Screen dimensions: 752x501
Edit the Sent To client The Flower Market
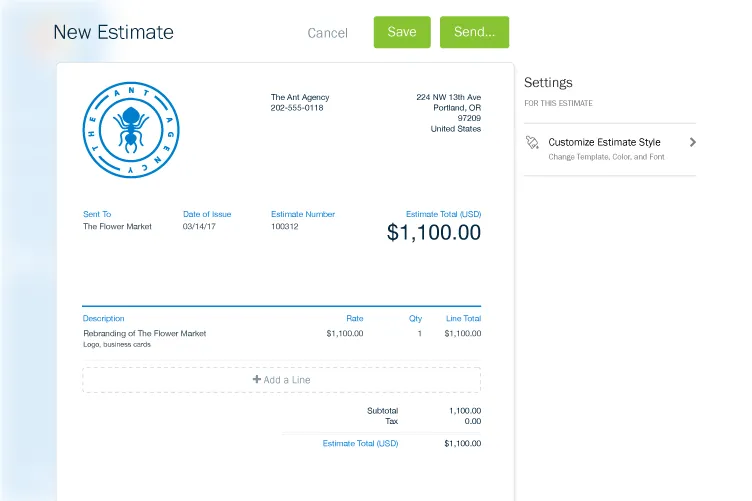coord(117,227)
